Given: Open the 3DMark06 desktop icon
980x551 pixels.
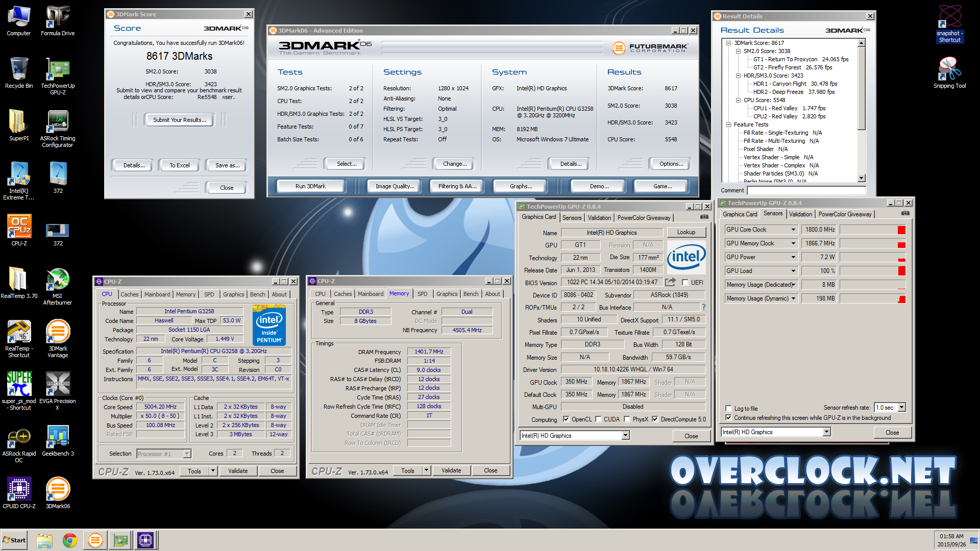Looking at the screenshot, I should pyautogui.click(x=58, y=494).
